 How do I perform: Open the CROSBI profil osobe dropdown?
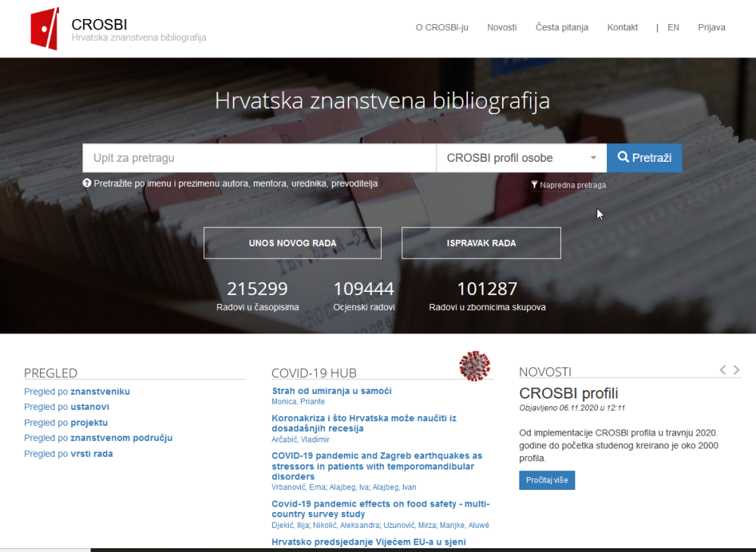point(521,157)
